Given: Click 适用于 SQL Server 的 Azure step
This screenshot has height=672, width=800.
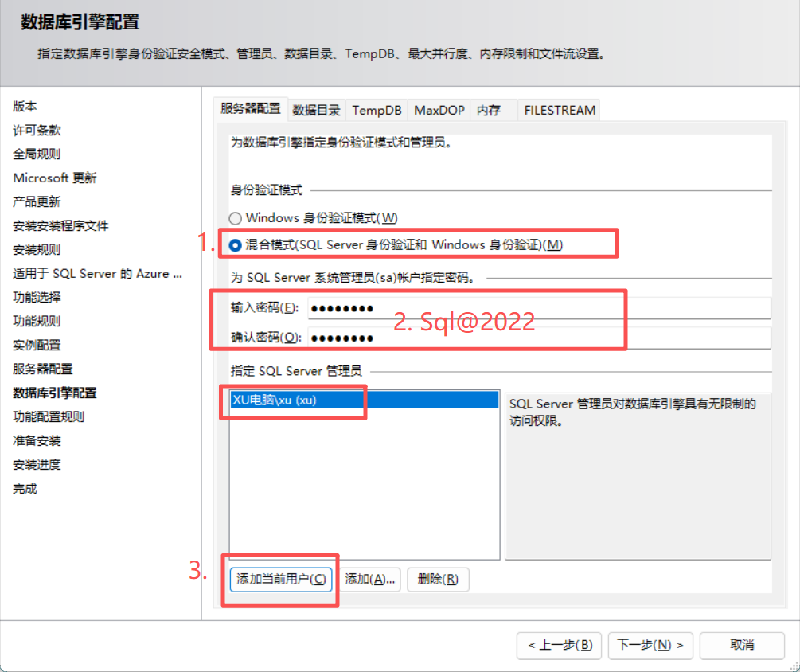Looking at the screenshot, I should pos(97,273).
